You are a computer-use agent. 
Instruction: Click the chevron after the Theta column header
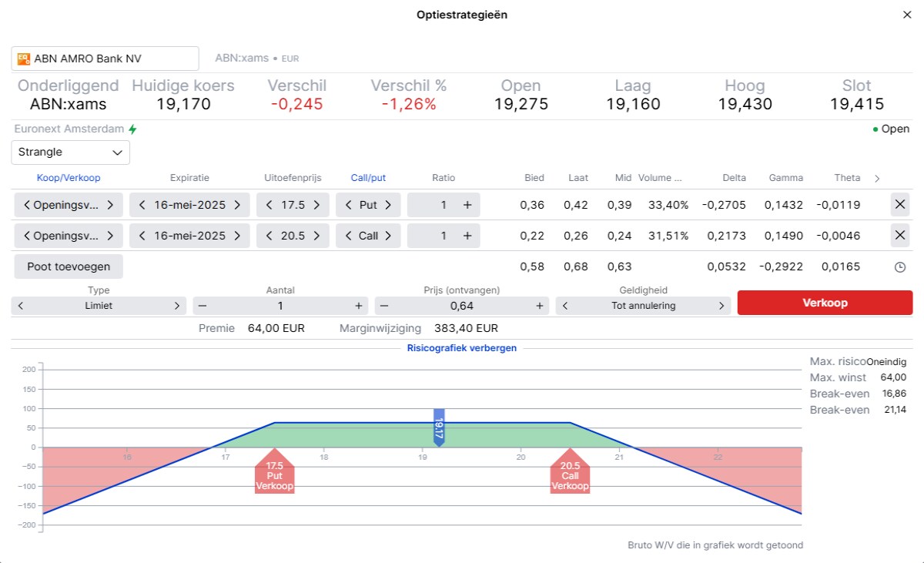click(877, 178)
